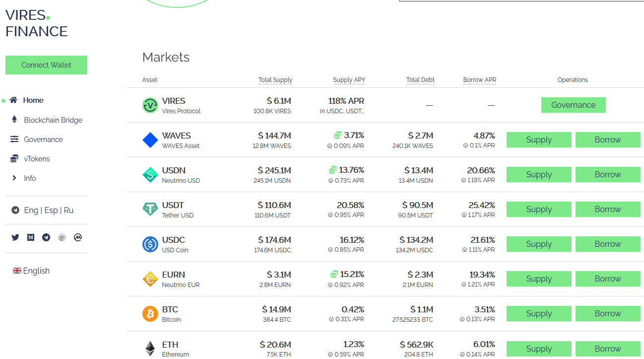Open the Medium blog icon
Screen dimensions: 644x359
coord(31,237)
